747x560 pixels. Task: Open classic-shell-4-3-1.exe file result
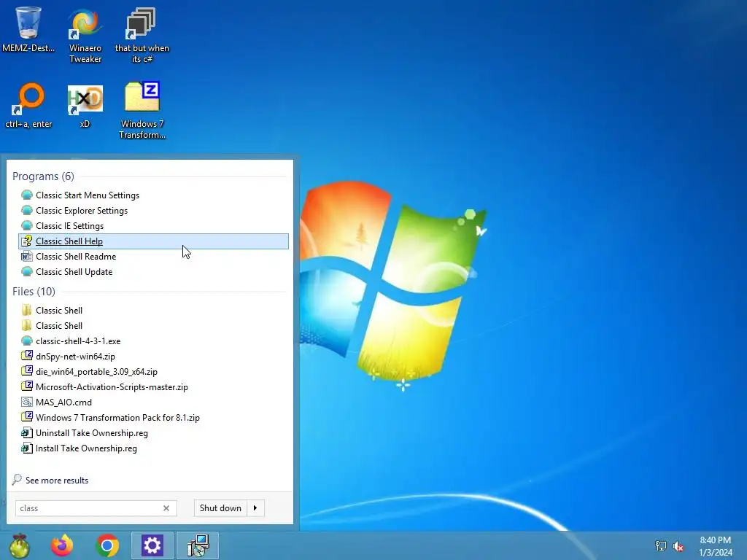pyautogui.click(x=153, y=341)
